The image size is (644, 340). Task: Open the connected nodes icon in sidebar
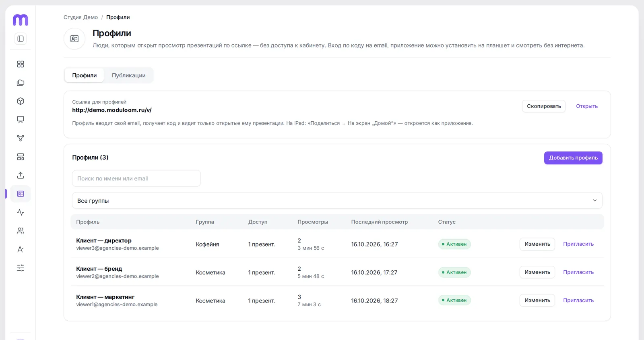[x=21, y=138]
